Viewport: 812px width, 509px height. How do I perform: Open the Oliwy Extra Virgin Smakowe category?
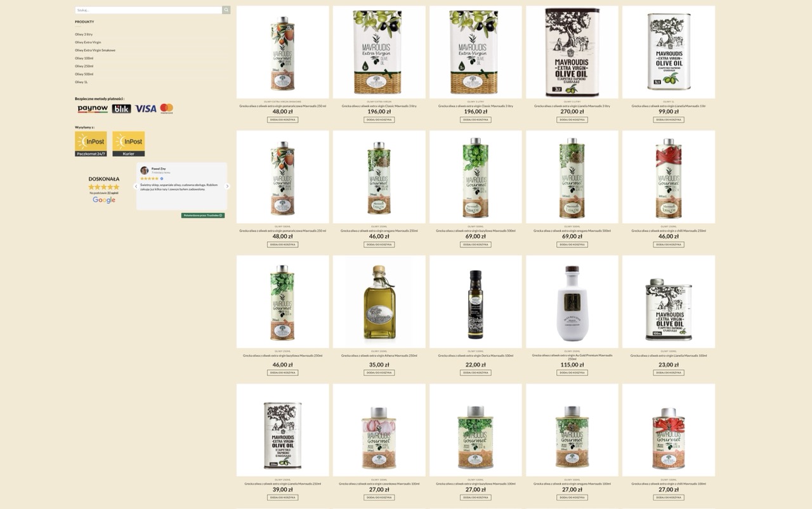(x=95, y=50)
